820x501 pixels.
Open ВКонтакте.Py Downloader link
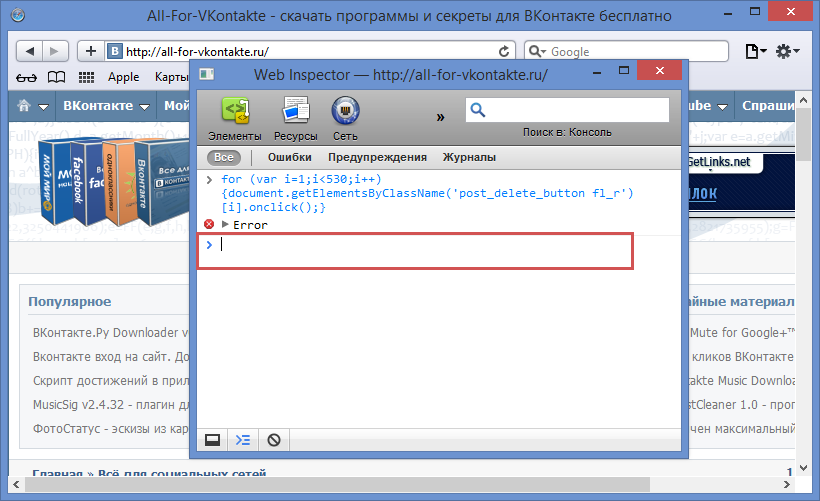point(111,333)
